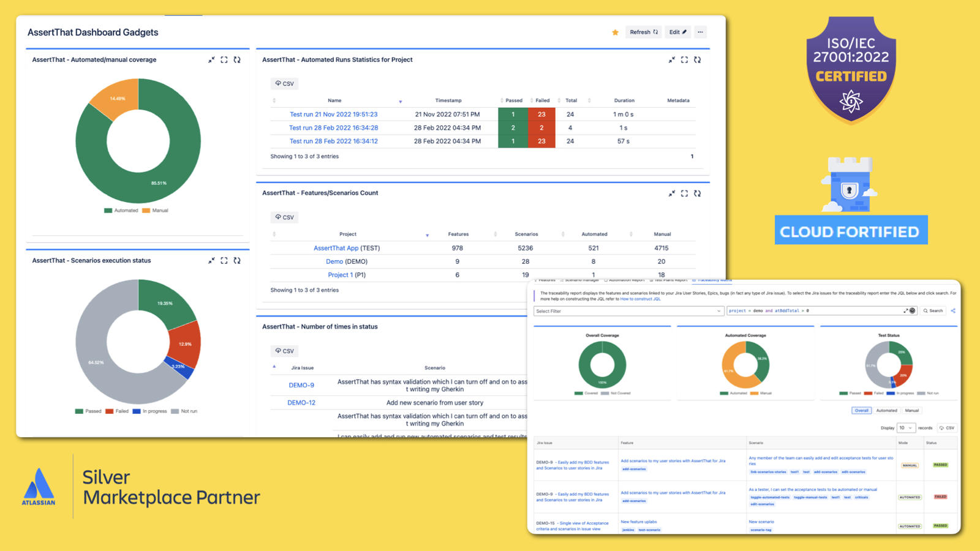Toggle Automated legend in coverage gadget chart

coord(121,211)
